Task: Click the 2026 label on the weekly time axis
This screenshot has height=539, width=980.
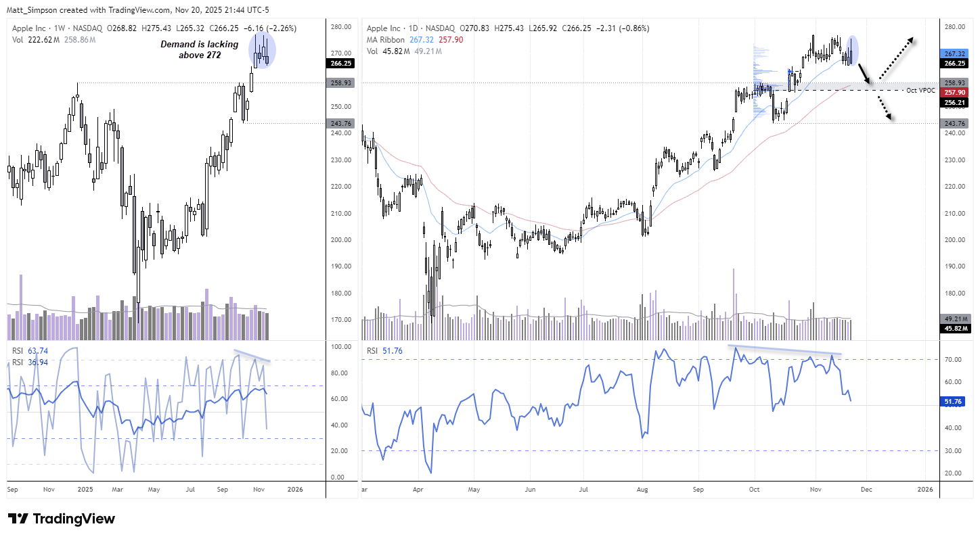Action: click(x=295, y=489)
